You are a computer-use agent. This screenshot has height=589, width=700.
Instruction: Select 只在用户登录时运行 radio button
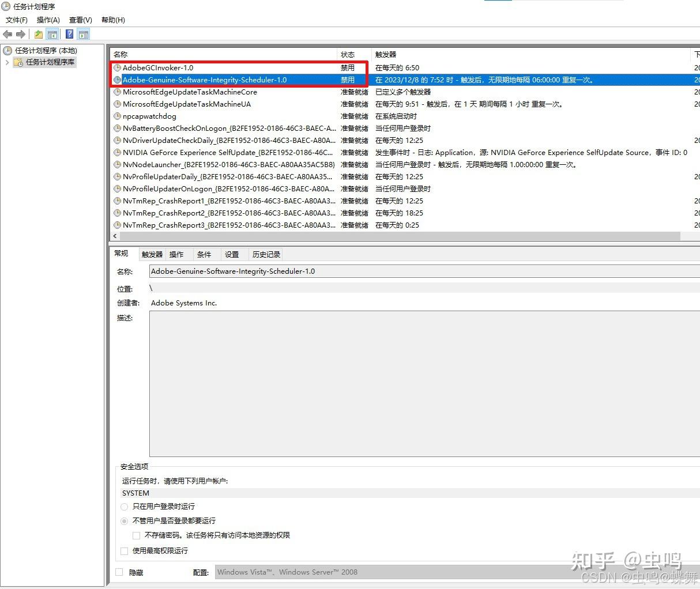point(124,507)
